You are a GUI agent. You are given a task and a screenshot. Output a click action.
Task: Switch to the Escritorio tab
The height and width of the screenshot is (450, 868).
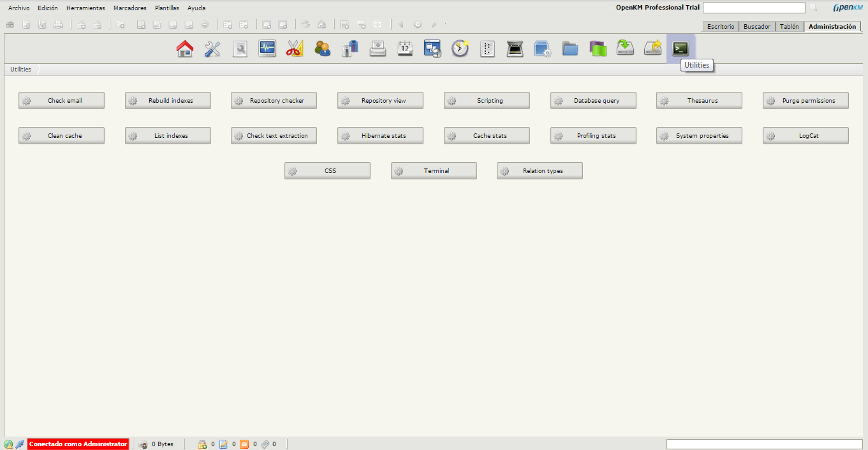click(x=721, y=27)
